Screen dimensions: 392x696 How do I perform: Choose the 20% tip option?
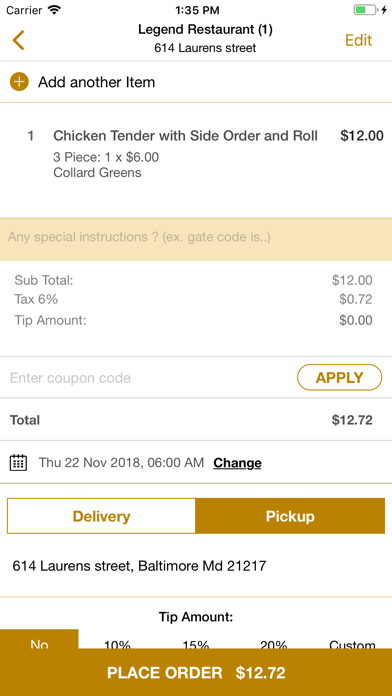coord(274,643)
